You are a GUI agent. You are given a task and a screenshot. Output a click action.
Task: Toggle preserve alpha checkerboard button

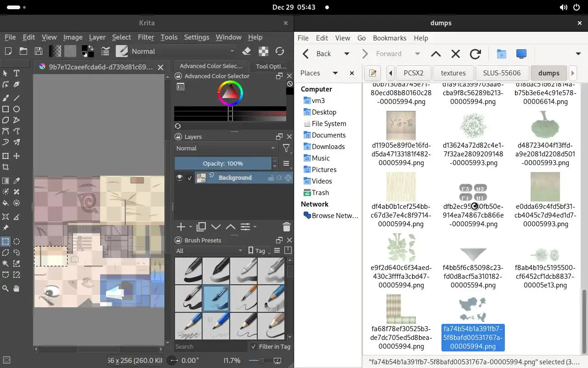pos(263,52)
